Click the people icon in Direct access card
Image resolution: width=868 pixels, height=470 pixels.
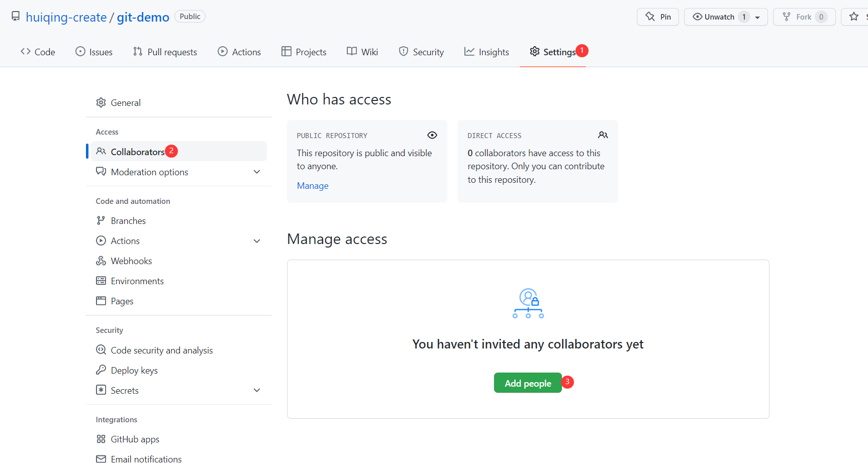[603, 135]
